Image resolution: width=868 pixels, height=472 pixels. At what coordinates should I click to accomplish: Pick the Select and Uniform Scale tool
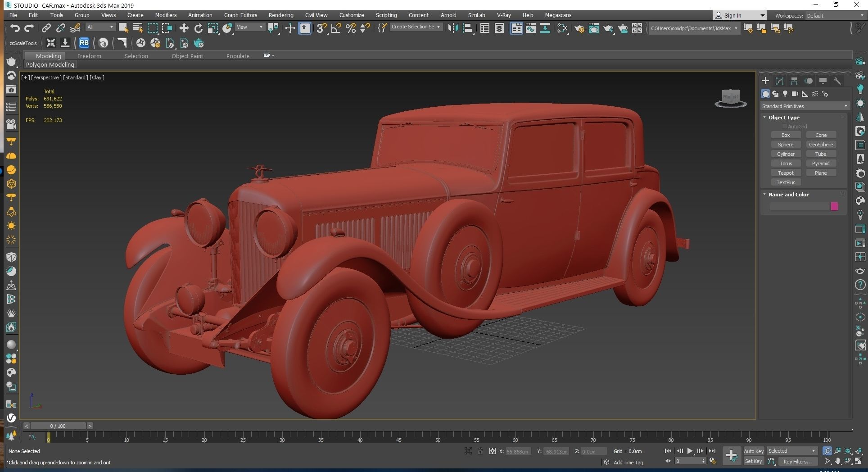pyautogui.click(x=212, y=28)
